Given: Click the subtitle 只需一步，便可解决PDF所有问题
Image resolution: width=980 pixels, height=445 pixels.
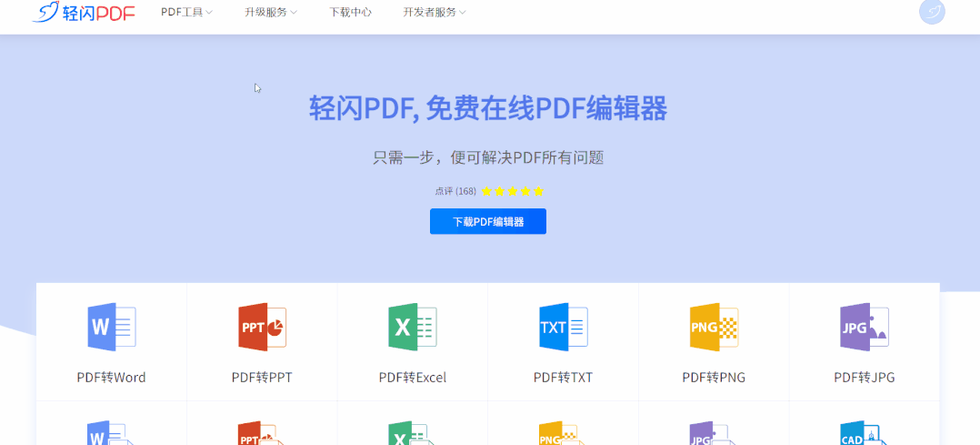Looking at the screenshot, I should point(488,157).
